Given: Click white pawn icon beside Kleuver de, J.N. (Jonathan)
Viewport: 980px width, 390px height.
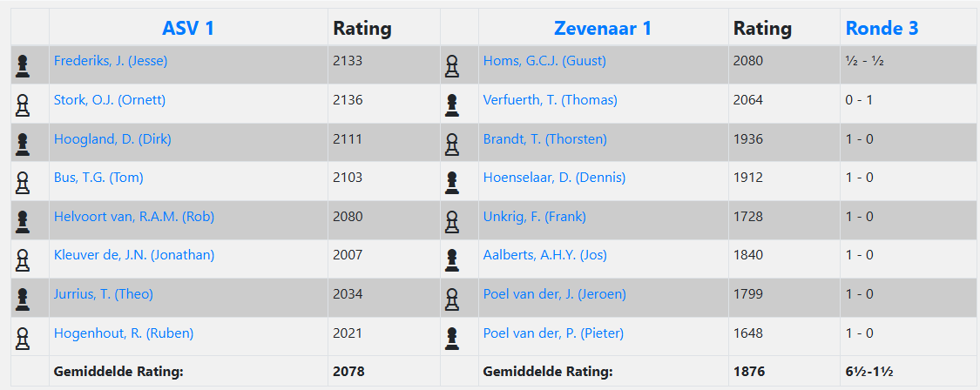Looking at the screenshot, I should tap(23, 259).
